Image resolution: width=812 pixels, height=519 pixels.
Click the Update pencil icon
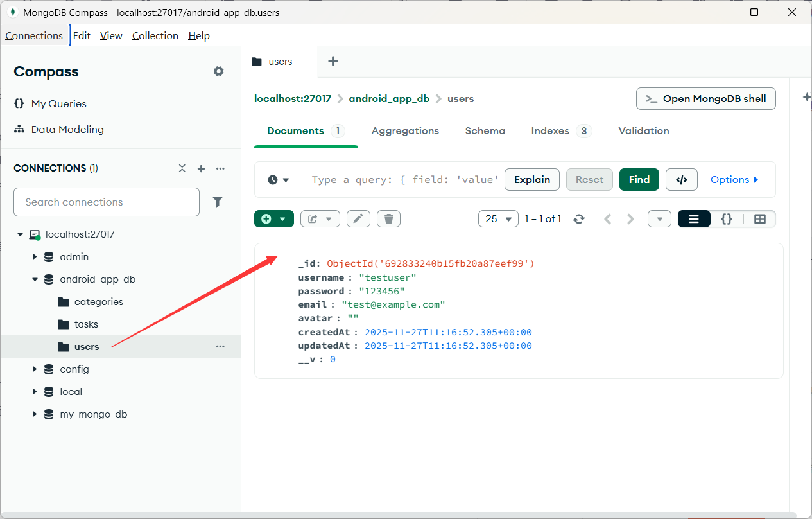tap(358, 219)
